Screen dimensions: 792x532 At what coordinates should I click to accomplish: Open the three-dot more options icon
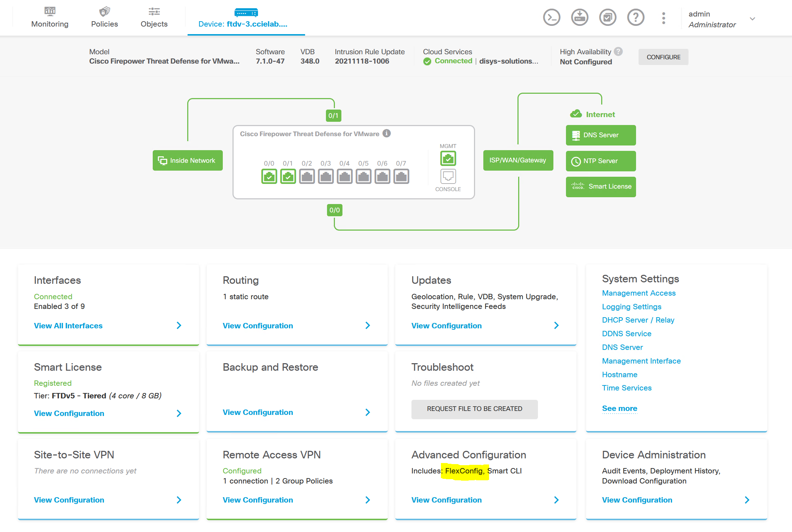pos(663,17)
